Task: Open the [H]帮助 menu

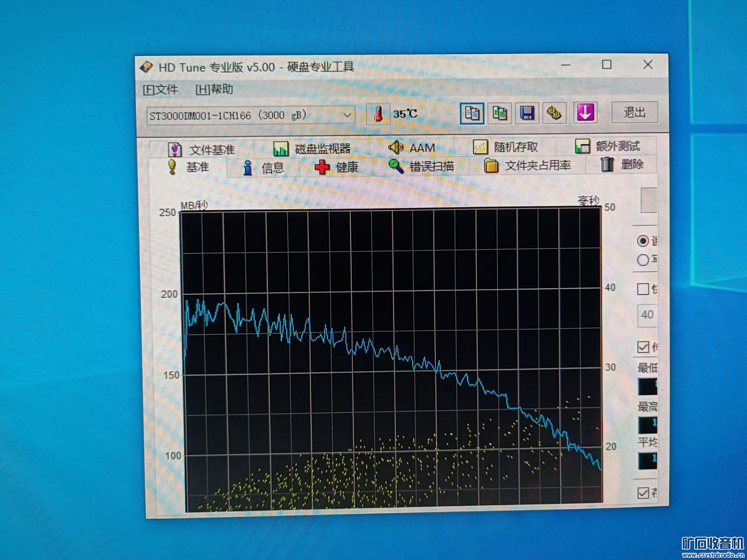Action: [x=214, y=89]
